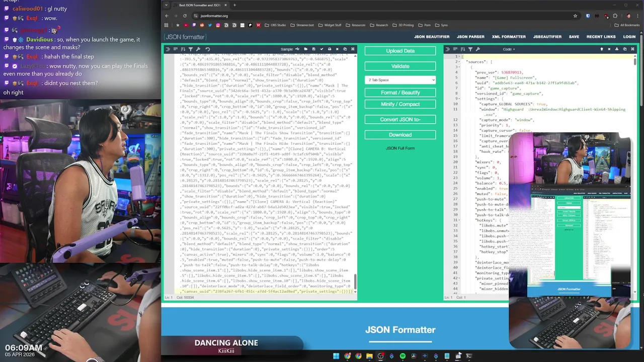Screen dimensions: 644x362
Task: Click the save disk icon in left editor
Action: coord(314,49)
